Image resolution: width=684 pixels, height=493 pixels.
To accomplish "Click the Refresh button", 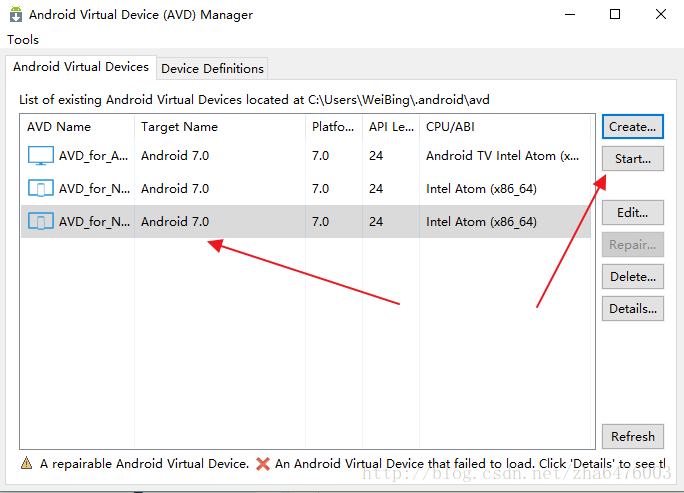I will pos(633,437).
